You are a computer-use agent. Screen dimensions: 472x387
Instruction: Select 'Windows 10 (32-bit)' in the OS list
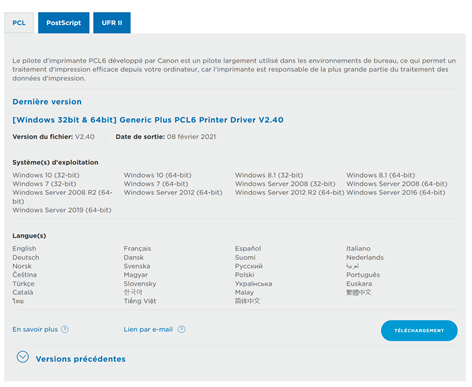point(46,175)
